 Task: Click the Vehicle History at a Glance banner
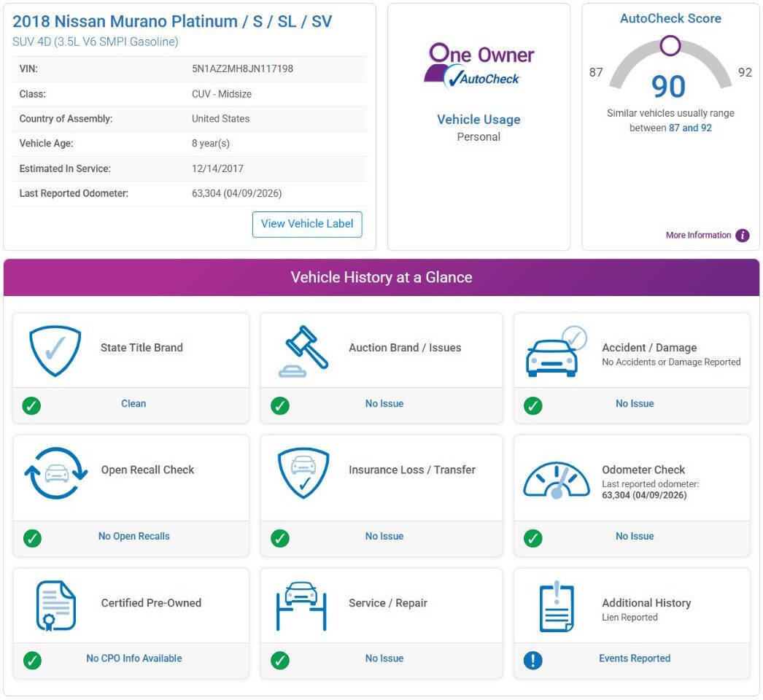(381, 277)
